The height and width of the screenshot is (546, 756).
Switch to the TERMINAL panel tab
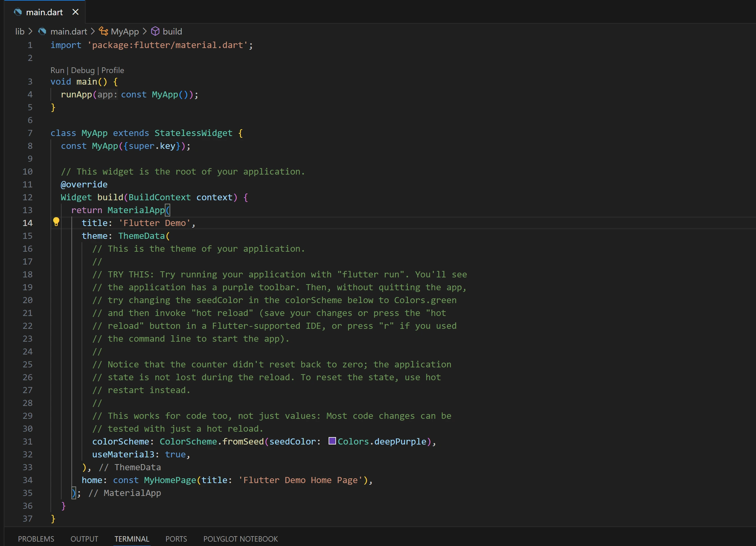point(132,539)
